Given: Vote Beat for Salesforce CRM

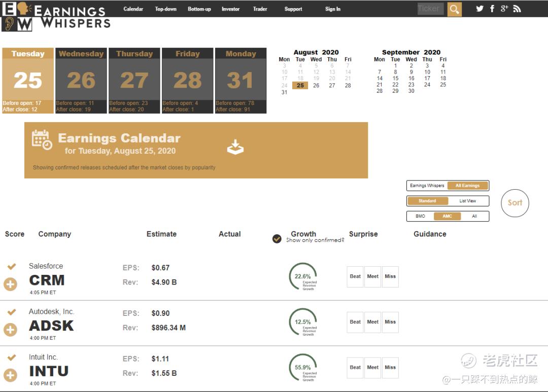Looking at the screenshot, I should [355, 276].
